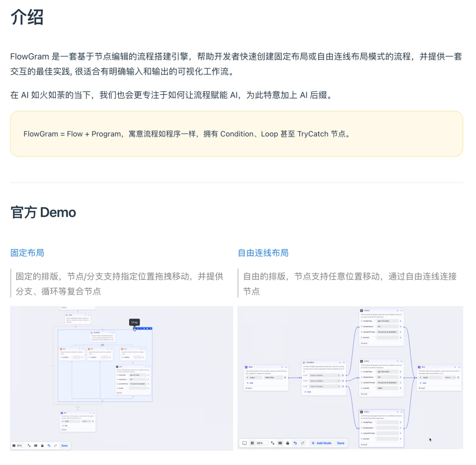Toggle lock icon in fixed layout toolbar
Image resolution: width=476 pixels, height=465 pixels.
coord(42,446)
